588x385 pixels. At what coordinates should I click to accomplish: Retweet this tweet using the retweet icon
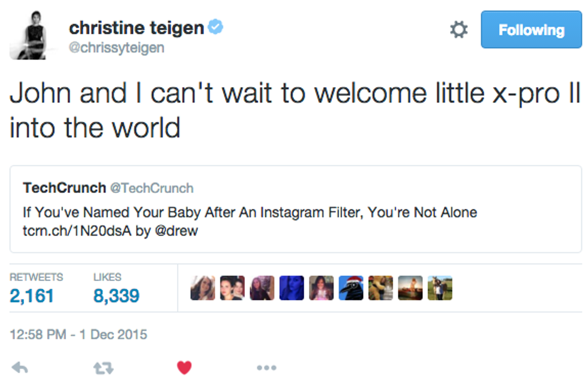click(x=103, y=367)
